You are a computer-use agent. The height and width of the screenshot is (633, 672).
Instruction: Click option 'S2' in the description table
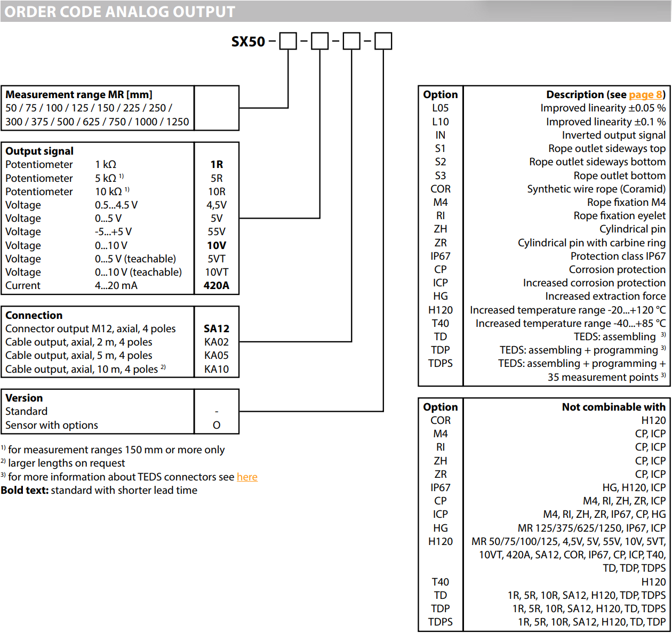point(441,162)
